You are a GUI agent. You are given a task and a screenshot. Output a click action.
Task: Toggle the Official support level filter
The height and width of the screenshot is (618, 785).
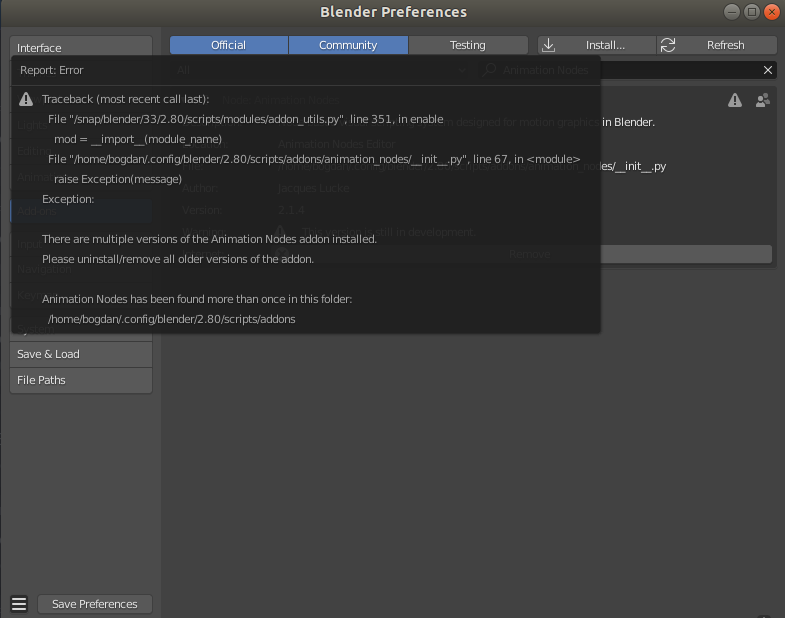point(228,45)
